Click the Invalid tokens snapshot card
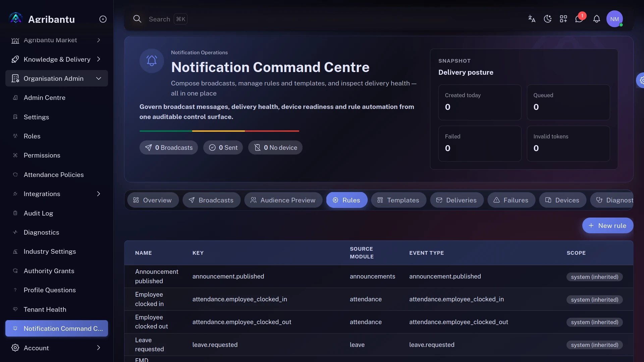Image resolution: width=644 pixels, height=362 pixels. pyautogui.click(x=568, y=143)
